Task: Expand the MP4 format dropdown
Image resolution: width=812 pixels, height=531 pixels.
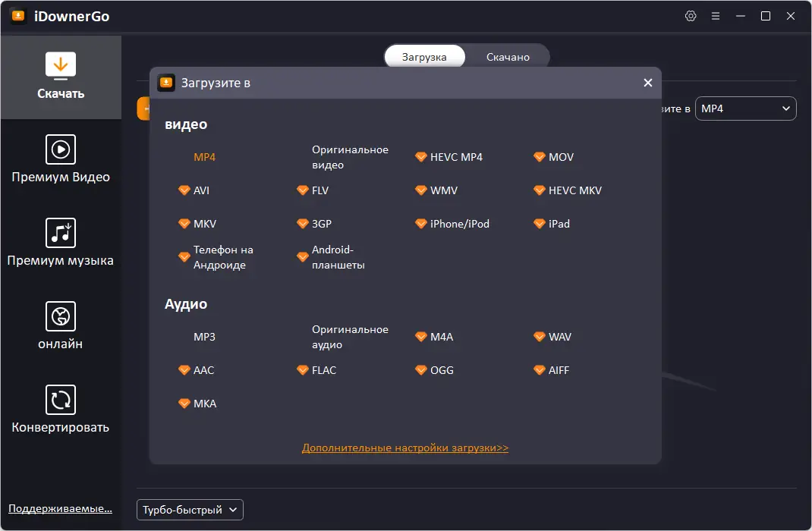Action: (x=745, y=108)
